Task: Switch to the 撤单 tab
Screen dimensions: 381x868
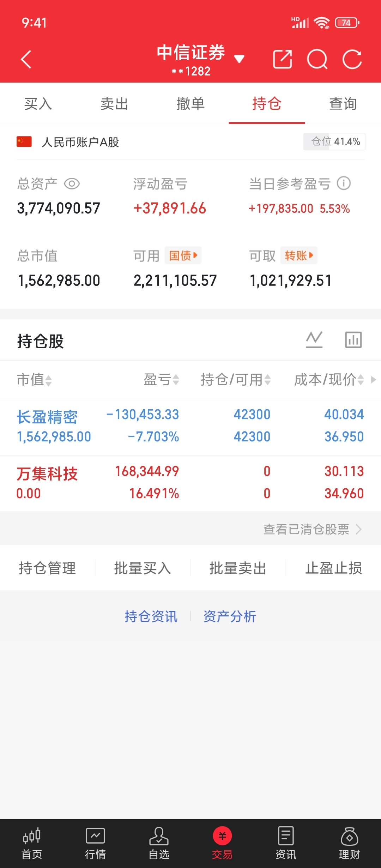Action: (x=190, y=104)
